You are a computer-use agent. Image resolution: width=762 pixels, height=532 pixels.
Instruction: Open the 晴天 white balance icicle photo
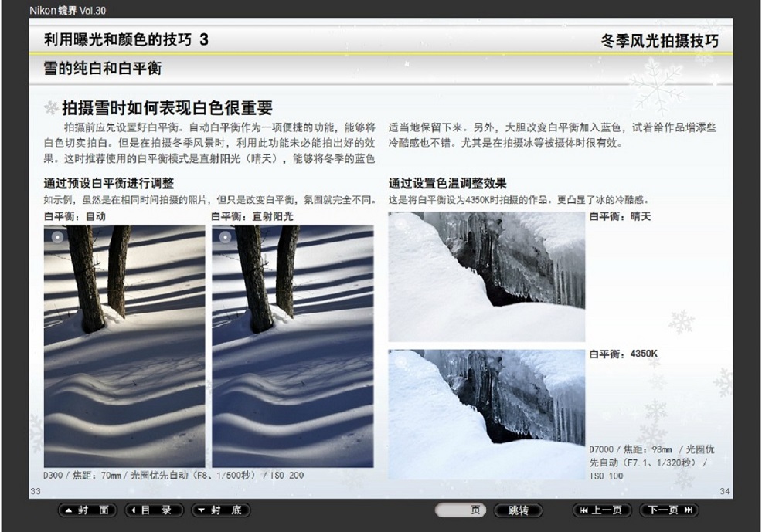click(x=486, y=277)
